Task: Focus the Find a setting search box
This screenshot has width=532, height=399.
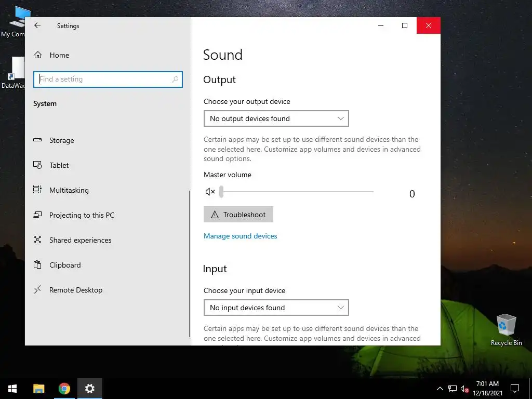Action: click(x=108, y=79)
